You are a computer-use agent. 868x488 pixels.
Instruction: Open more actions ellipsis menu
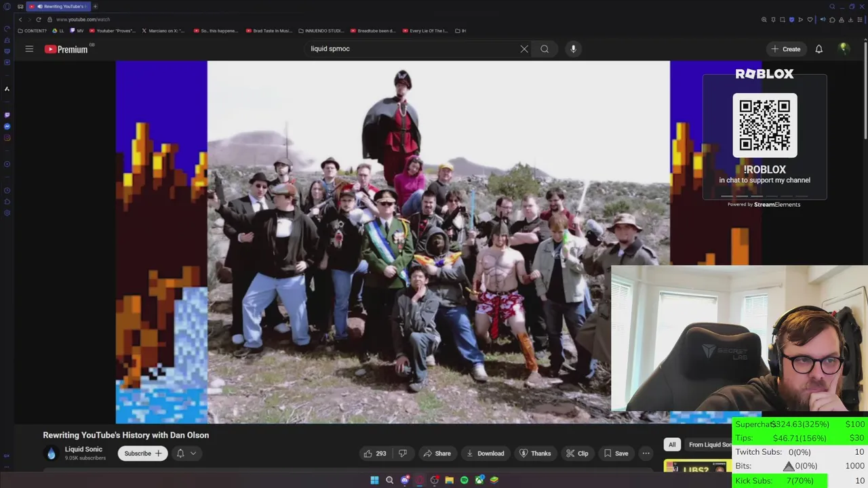click(x=646, y=453)
